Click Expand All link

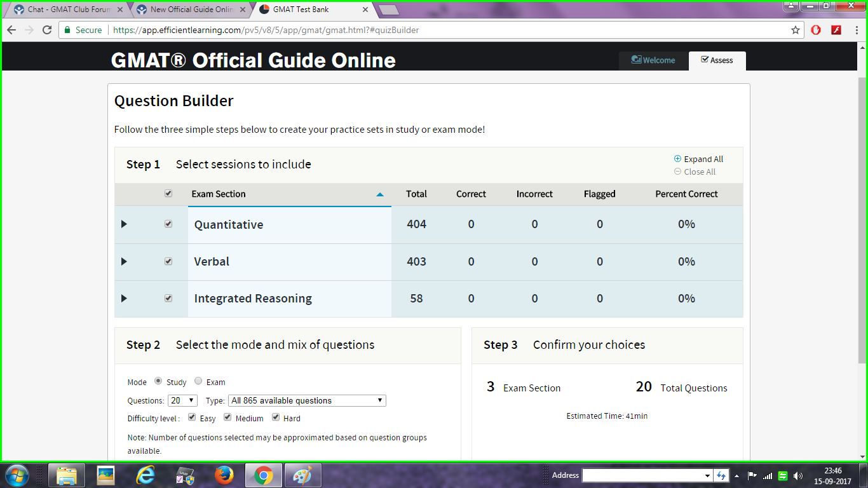(x=698, y=159)
